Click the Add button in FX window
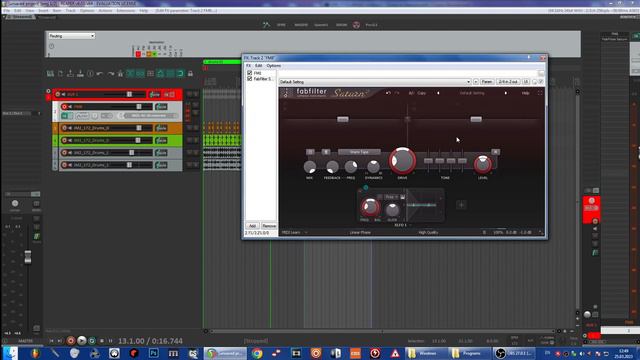 [x=252, y=226]
